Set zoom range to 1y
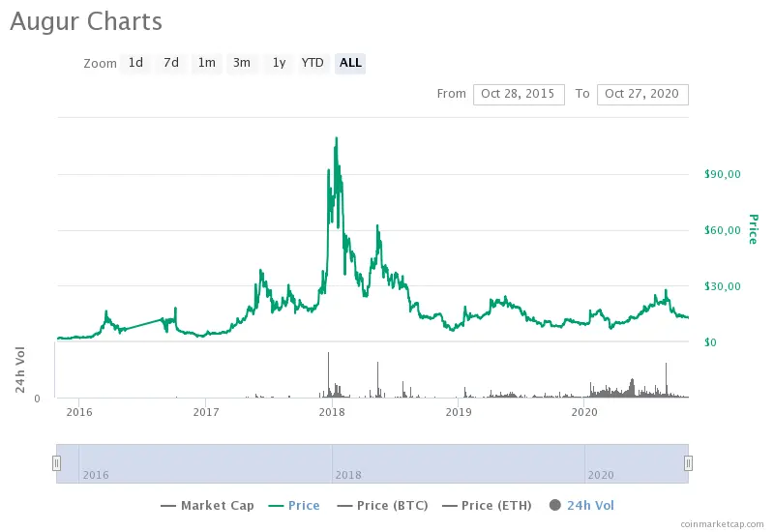This screenshot has width=774, height=532. (279, 63)
